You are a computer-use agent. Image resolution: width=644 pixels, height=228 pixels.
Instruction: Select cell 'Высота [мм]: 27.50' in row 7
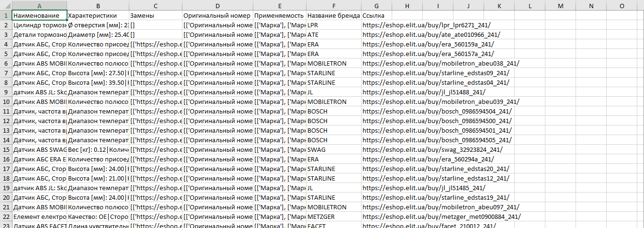pos(98,73)
